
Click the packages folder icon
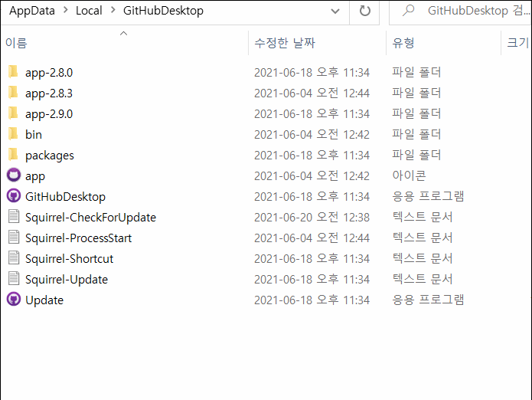[x=13, y=155]
